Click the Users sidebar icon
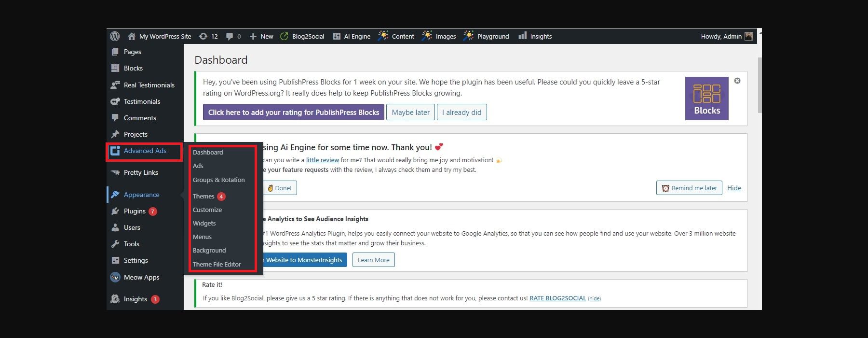 click(x=115, y=227)
